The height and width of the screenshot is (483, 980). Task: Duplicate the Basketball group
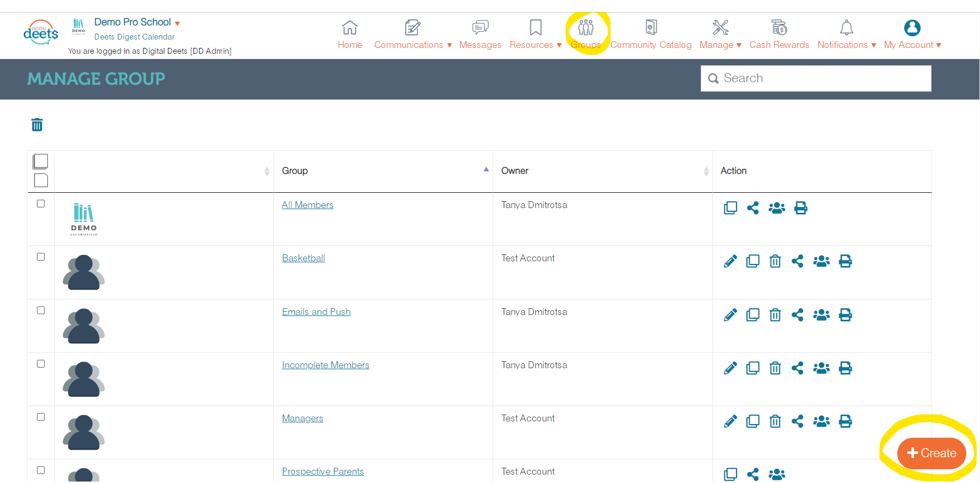tap(753, 261)
